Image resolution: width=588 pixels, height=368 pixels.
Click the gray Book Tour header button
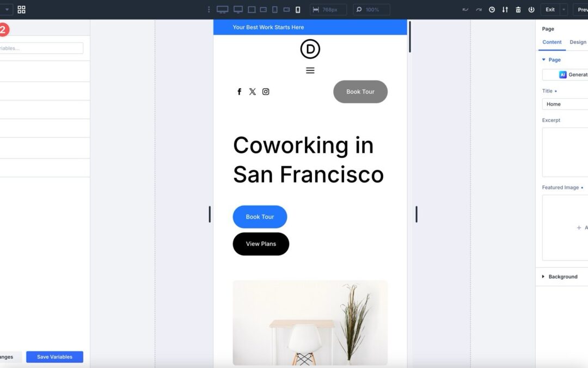point(360,92)
